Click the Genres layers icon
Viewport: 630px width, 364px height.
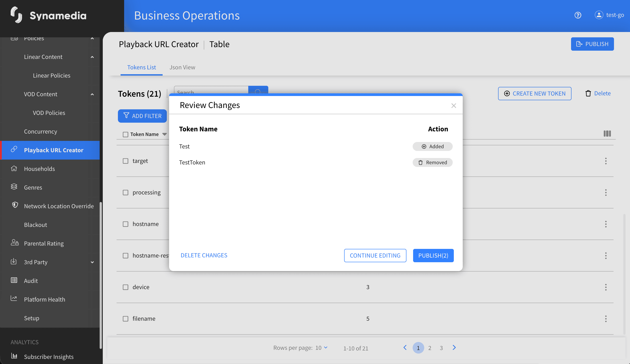coord(14,187)
